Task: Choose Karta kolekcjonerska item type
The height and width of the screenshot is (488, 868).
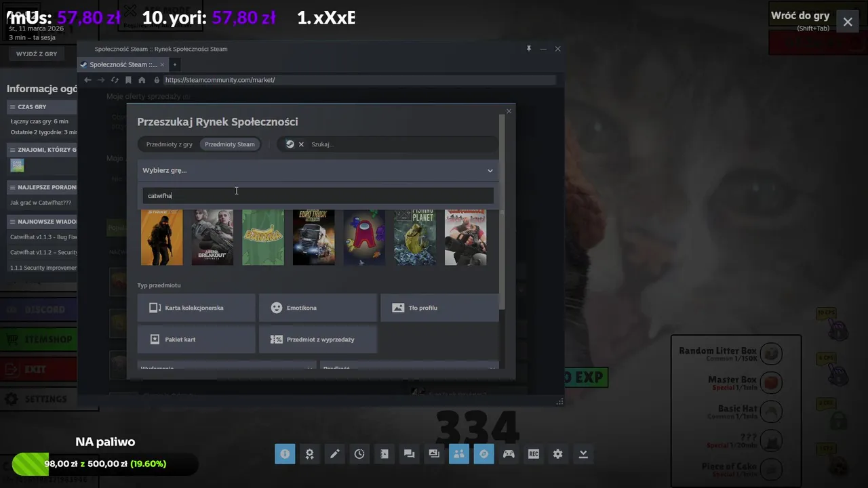Action: (197, 308)
